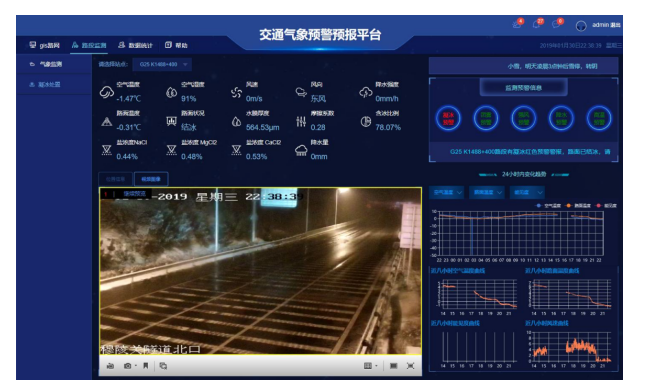647x386 pixels.
Task: Click the precipitation intensity icon beside 0mm/h
Action: click(x=366, y=92)
